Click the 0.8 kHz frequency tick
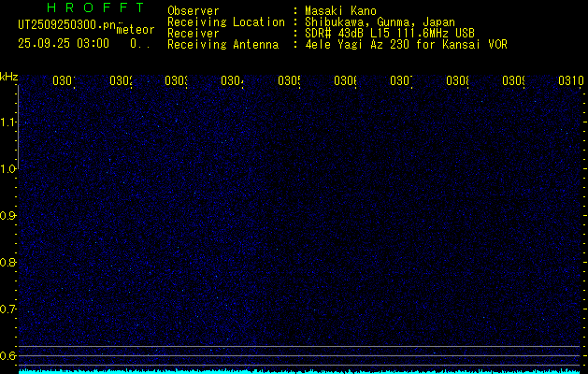Screen dimensions: 588x374 8,263
